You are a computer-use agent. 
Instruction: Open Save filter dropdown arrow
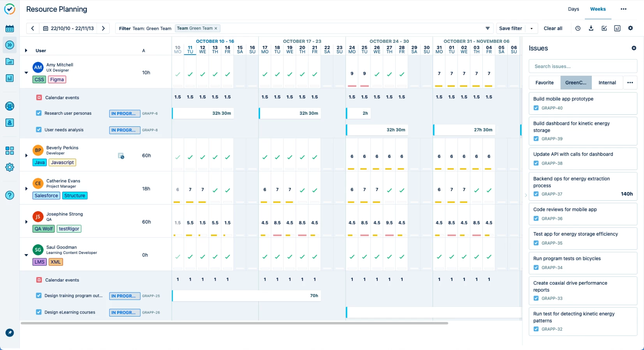[x=531, y=28]
